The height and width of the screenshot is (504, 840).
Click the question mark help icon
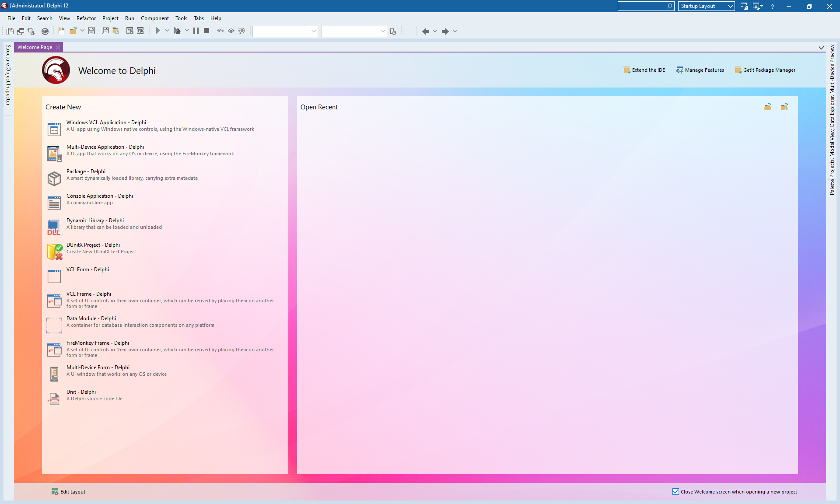pyautogui.click(x=773, y=6)
